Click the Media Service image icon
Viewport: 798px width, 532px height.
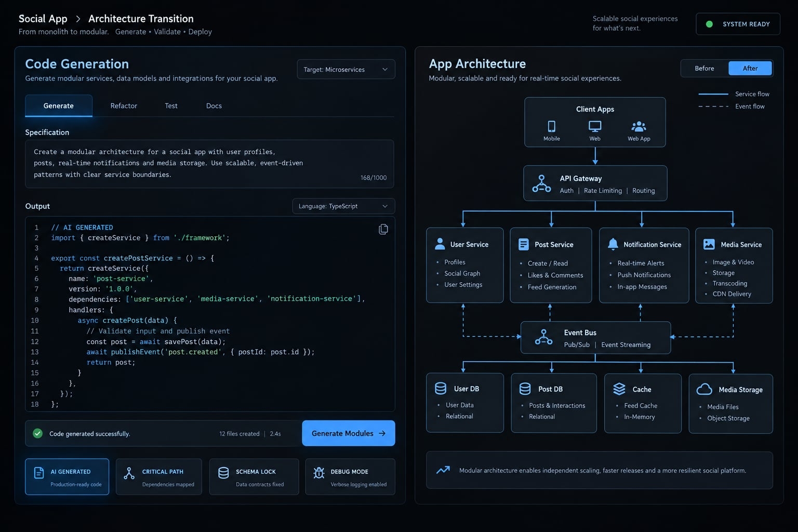(x=709, y=244)
